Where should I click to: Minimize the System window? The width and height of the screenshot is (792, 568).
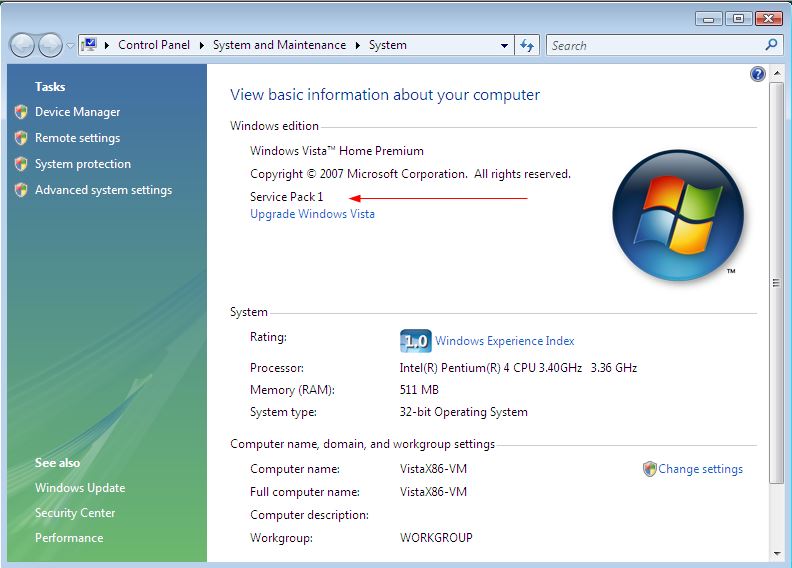pos(709,19)
